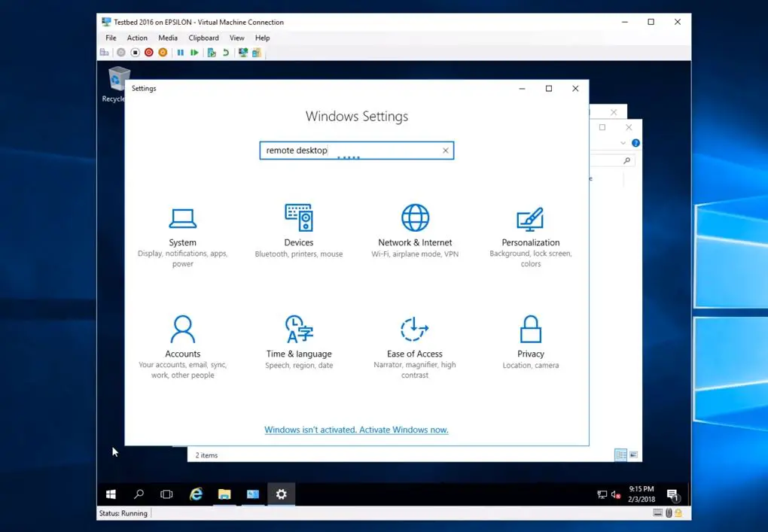The image size is (768, 532).
Task: Open the System settings category
Action: pyautogui.click(x=183, y=237)
